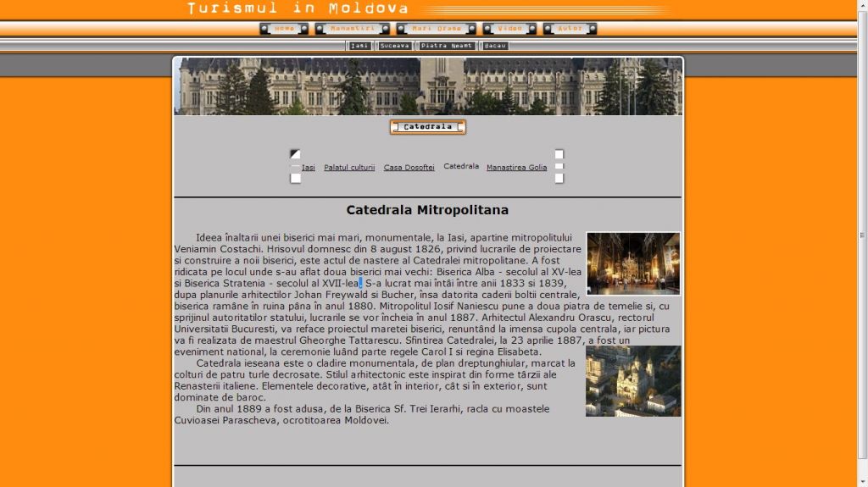Screen dimensions: 868x487
Task: Select the Piatra Neamt city tab
Action: click(447, 46)
